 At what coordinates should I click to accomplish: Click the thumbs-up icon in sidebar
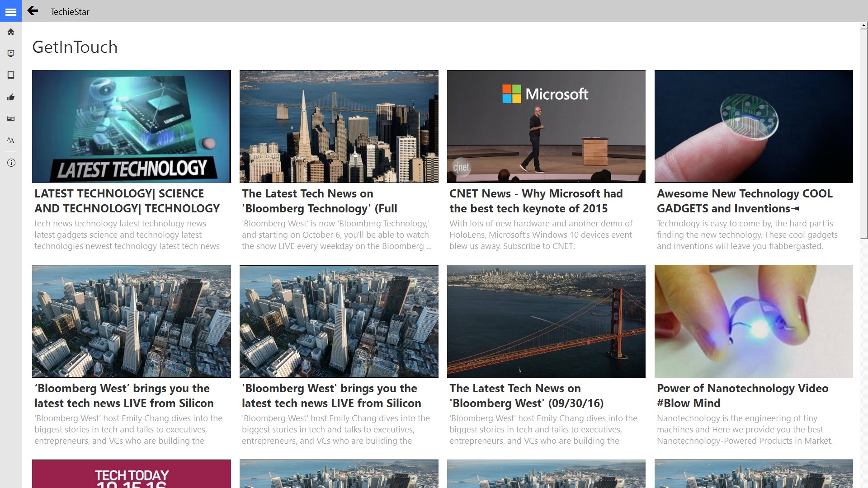pos(11,97)
